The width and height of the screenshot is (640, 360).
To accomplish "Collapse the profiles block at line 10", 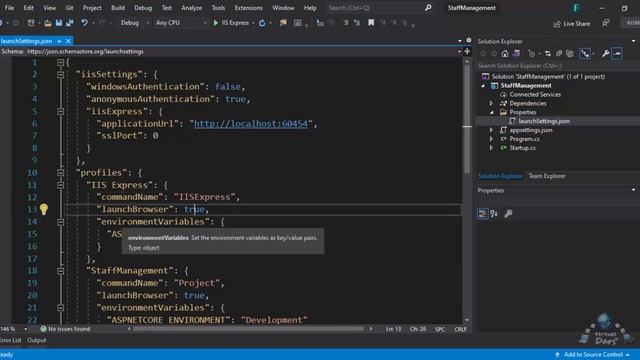I will [x=60, y=173].
